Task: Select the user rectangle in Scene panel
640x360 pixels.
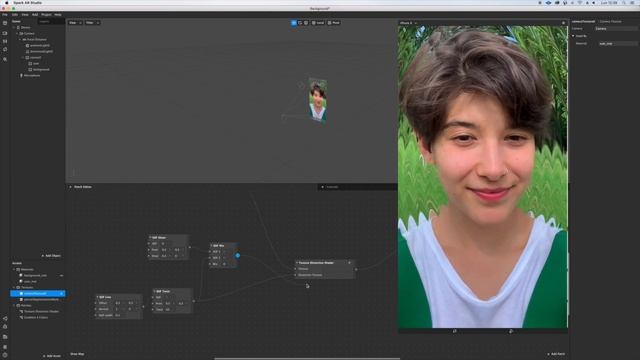Action: [36, 63]
